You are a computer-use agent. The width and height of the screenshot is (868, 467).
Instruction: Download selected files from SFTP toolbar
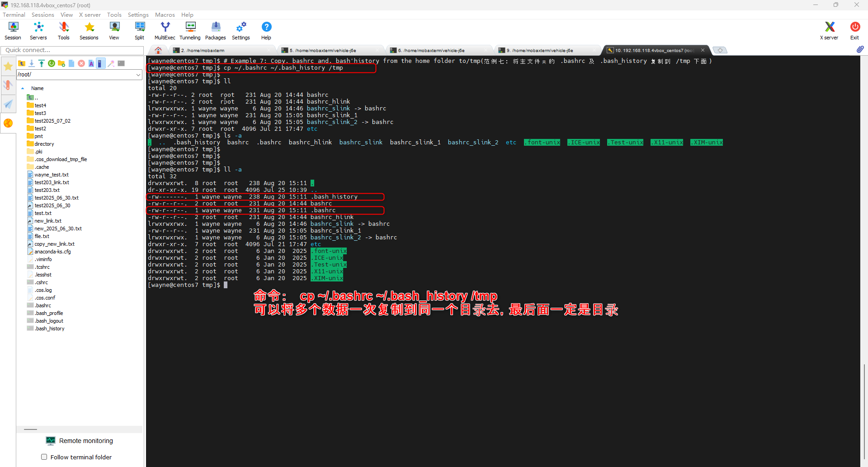(32, 63)
